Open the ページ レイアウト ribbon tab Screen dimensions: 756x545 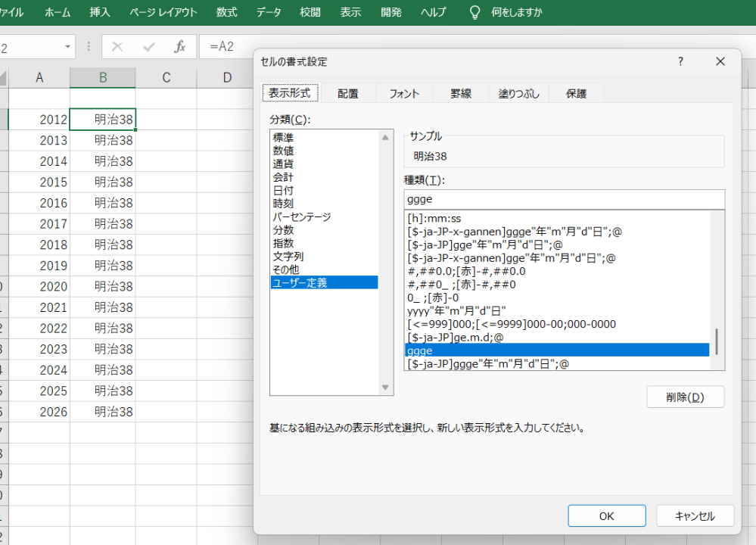(x=163, y=12)
